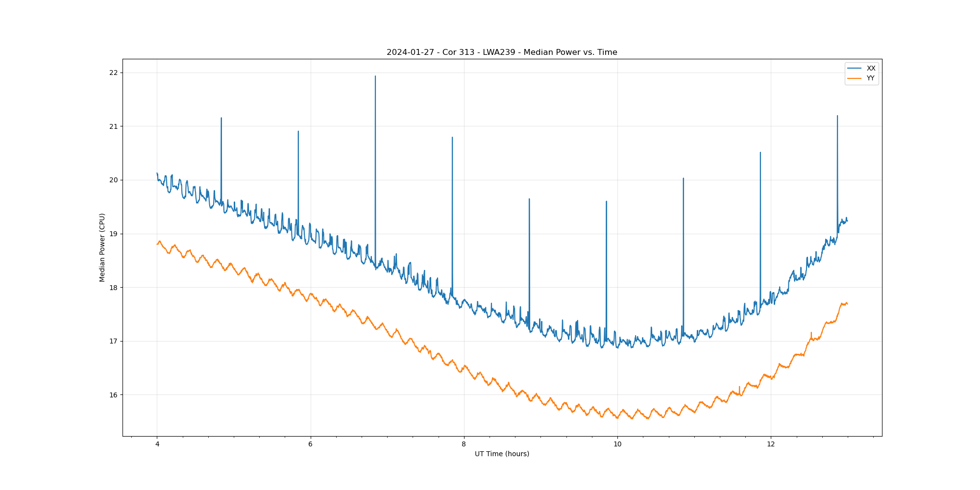Click the blue spike peak just before hour 8
The image size is (980, 490).
point(452,138)
